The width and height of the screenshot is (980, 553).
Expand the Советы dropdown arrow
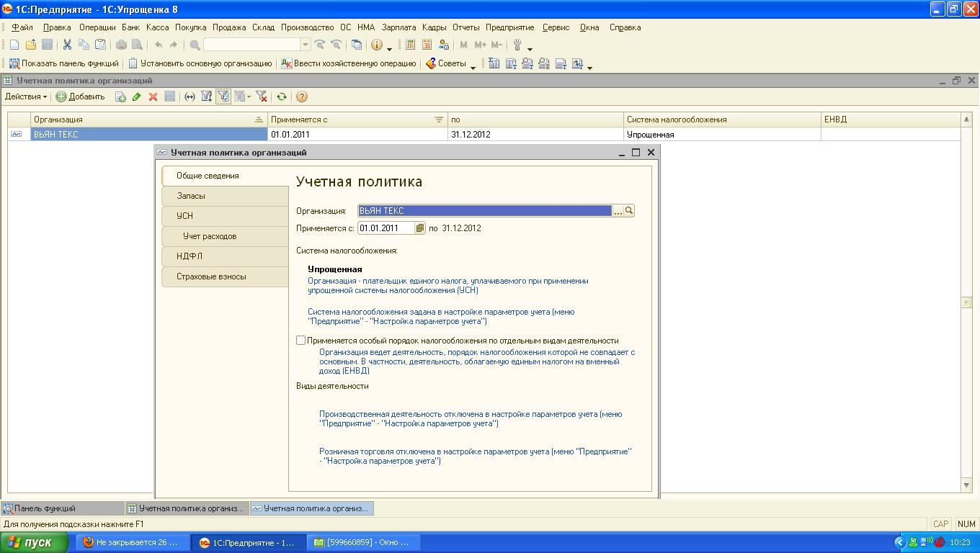pyautogui.click(x=473, y=65)
